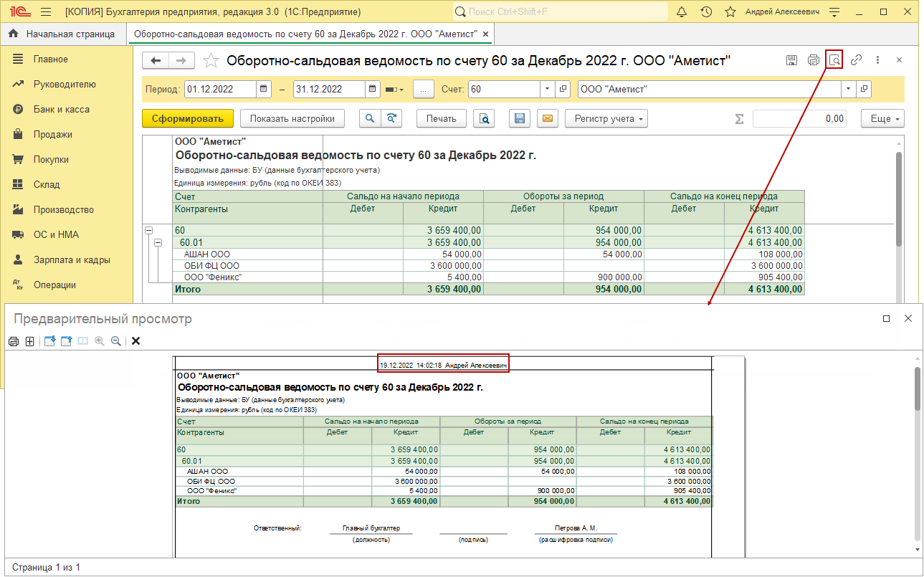This screenshot has width=924, height=577.
Task: Expand the Счет 60 dropdown arrow
Action: tap(548, 90)
